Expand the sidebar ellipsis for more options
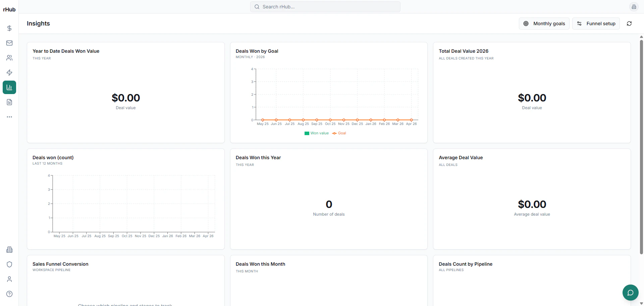The image size is (644, 306). [9, 117]
